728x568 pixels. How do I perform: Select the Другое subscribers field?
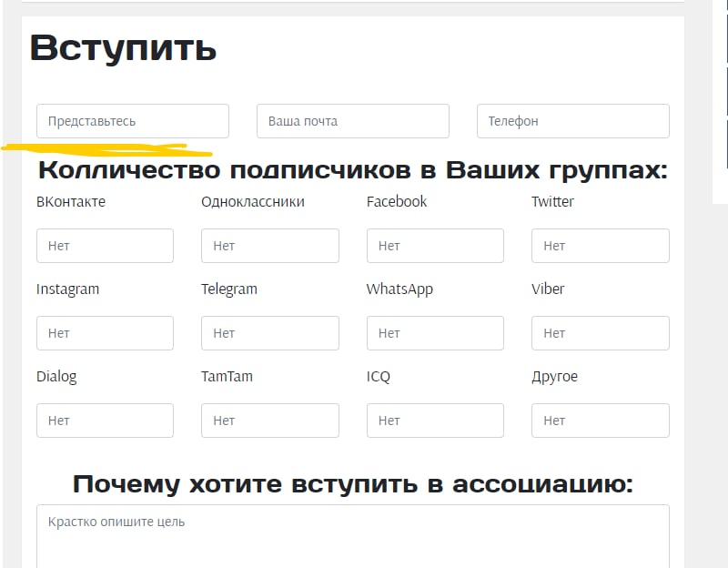[x=601, y=421]
